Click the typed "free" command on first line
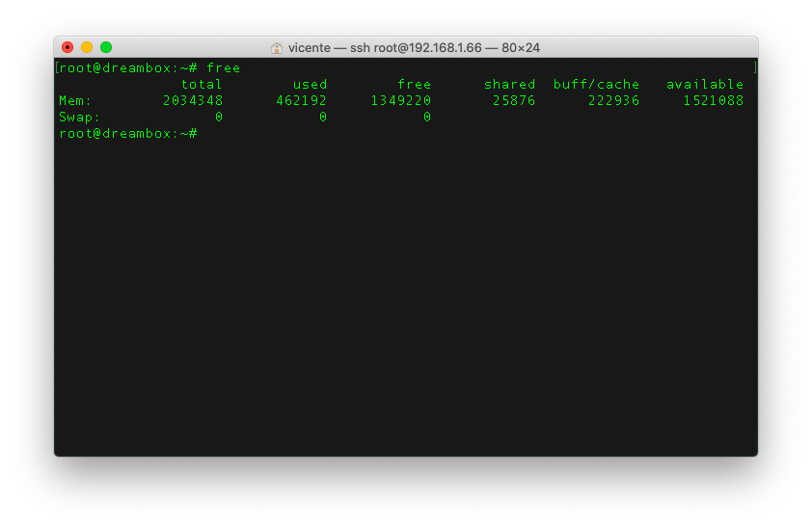The width and height of the screenshot is (812, 528). pyautogui.click(x=223, y=68)
